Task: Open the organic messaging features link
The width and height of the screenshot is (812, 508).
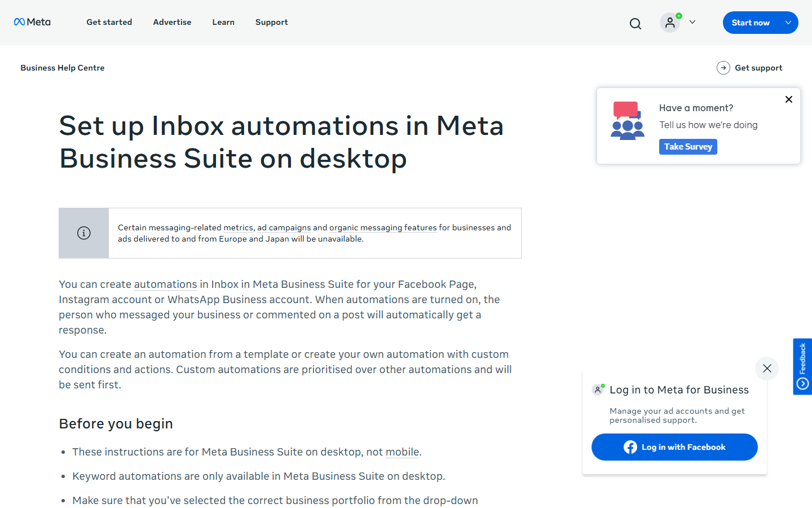Action: 383,227
